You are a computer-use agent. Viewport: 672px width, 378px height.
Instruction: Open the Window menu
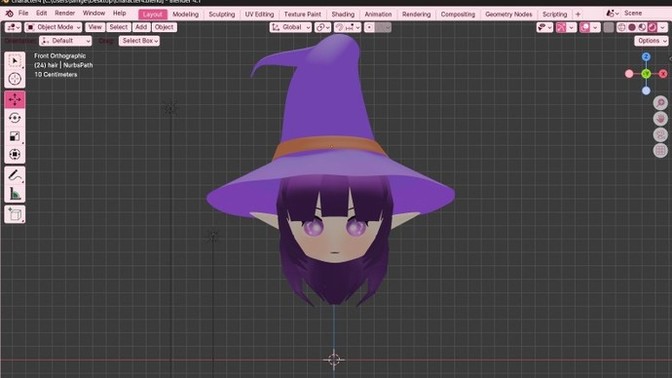tap(93, 13)
